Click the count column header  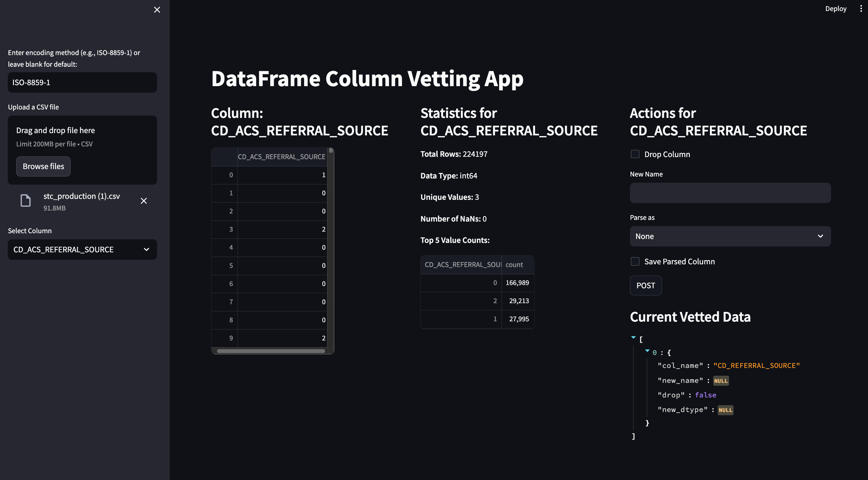pos(518,265)
